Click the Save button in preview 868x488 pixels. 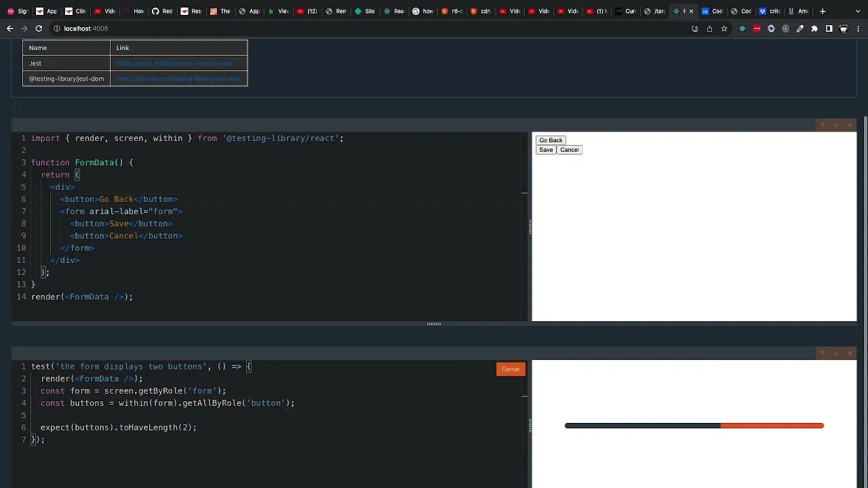coord(546,150)
